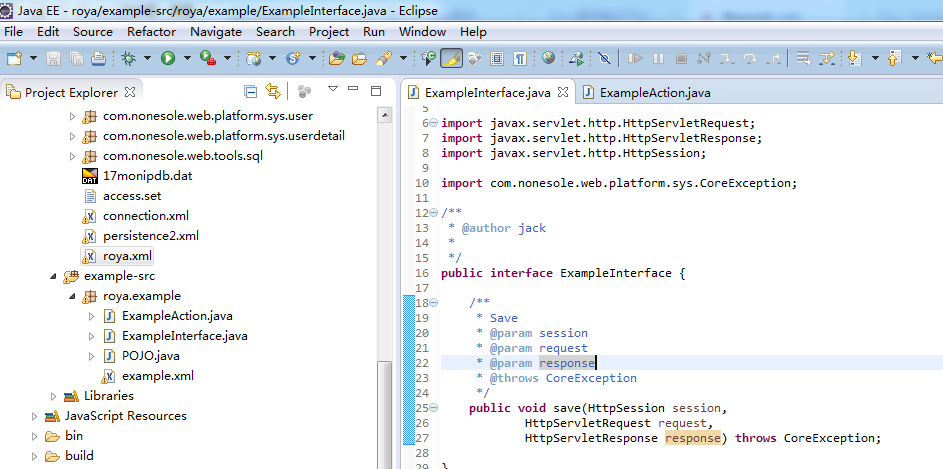The height and width of the screenshot is (469, 943).
Task: Toggle Link with Editor in Project Explorer
Action: click(274, 91)
